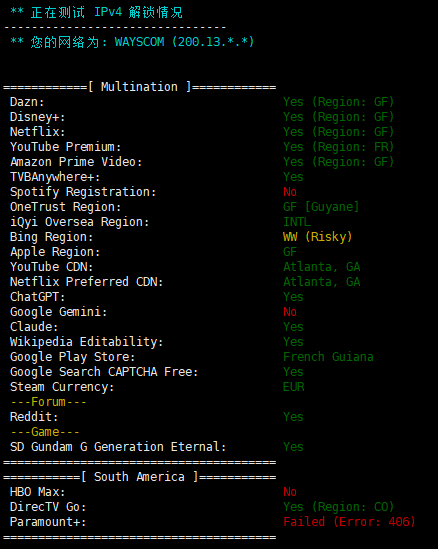Click the Multination section header
This screenshot has width=438, height=549.
click(x=139, y=87)
